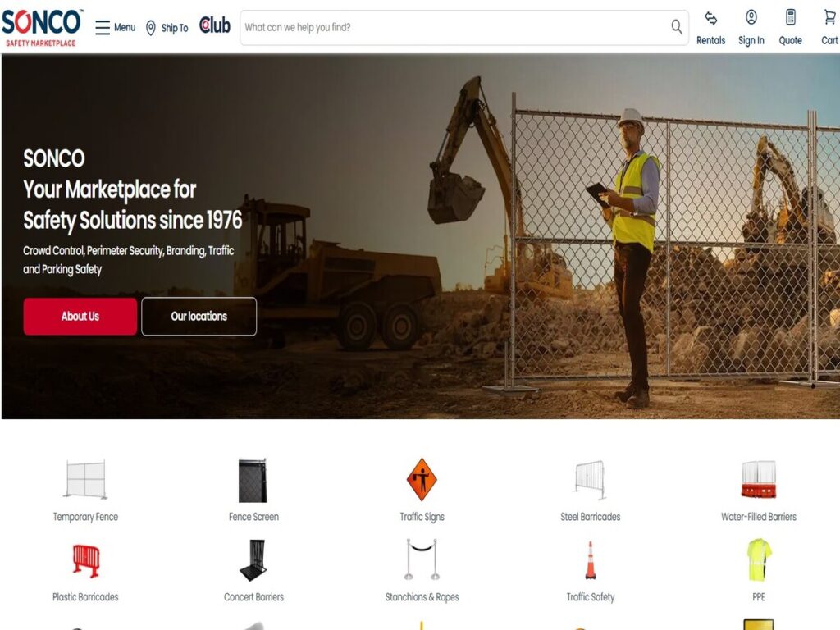
Task: Select Stanchions & Ropes category
Action: [x=422, y=572]
